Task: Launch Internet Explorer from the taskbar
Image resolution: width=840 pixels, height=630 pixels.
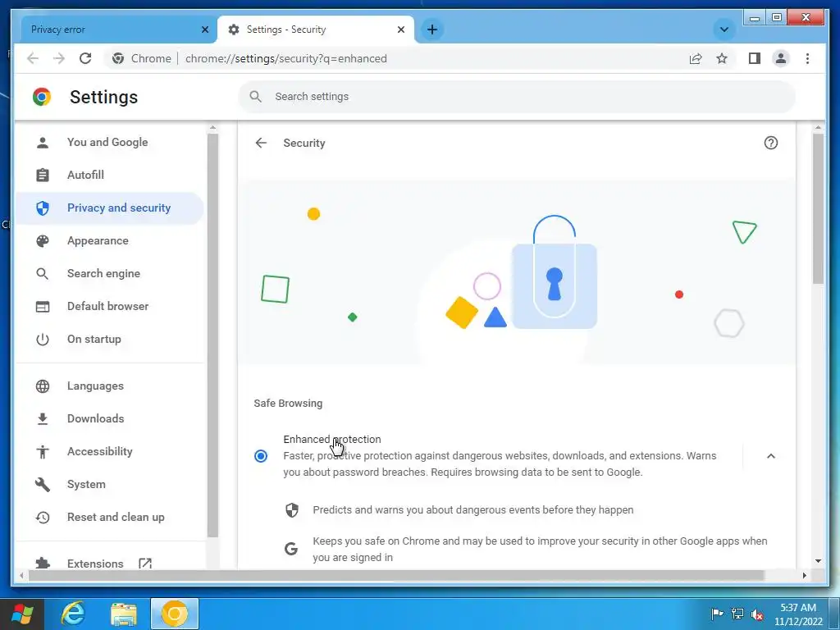Action: pyautogui.click(x=73, y=614)
